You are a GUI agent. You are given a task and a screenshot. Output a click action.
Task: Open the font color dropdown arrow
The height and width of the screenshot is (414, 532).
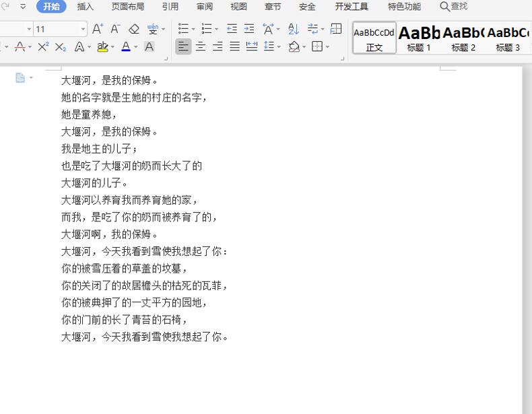pos(136,47)
